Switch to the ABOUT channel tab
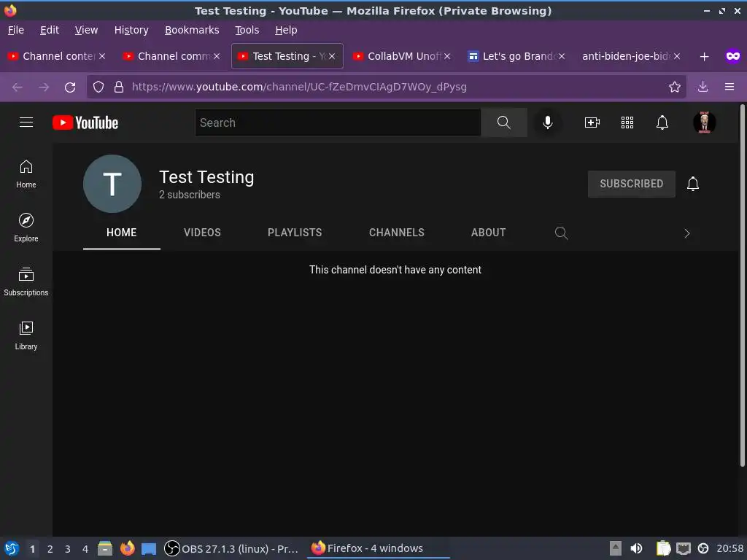Image resolution: width=747 pixels, height=560 pixels. [x=488, y=233]
